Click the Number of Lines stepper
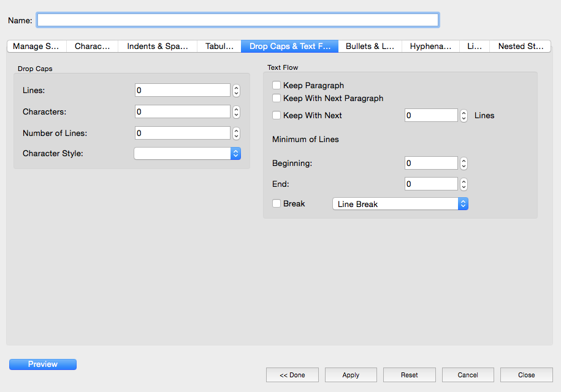The image size is (561, 392). point(236,134)
